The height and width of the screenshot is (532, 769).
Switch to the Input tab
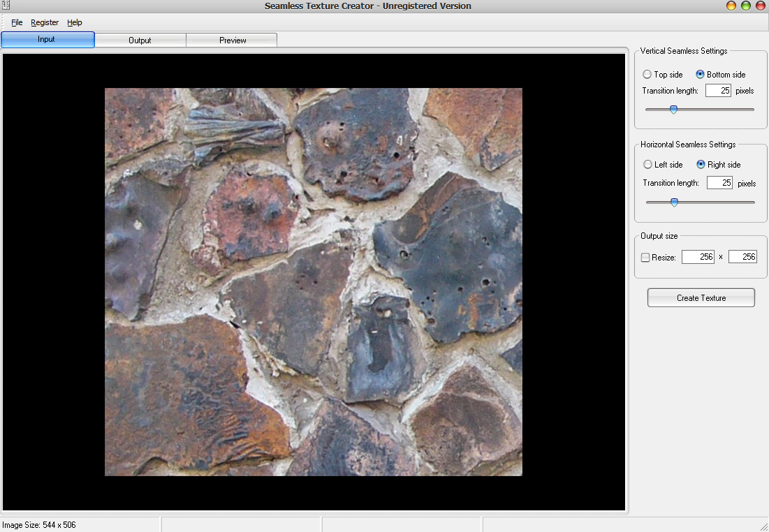[x=47, y=40]
